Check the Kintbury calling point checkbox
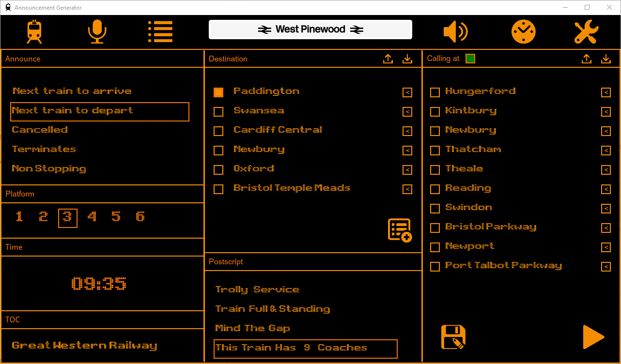Image resolution: width=621 pixels, height=364 pixels. click(435, 112)
